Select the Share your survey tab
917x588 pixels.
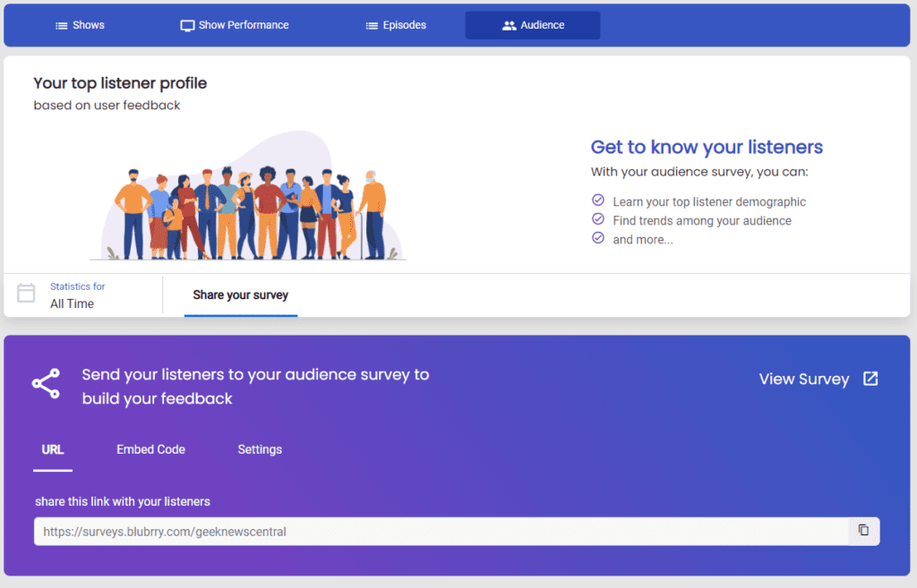pyautogui.click(x=240, y=295)
